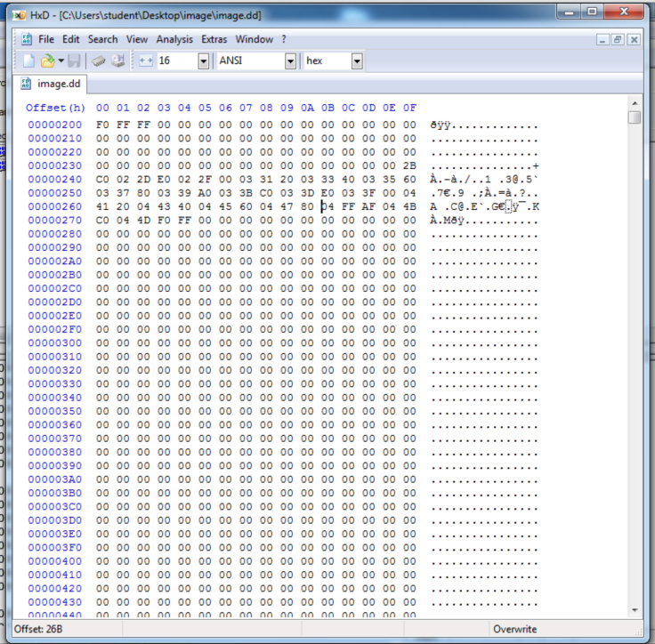Click the Offset(h) column header
This screenshot has width=655, height=644.
coord(54,108)
